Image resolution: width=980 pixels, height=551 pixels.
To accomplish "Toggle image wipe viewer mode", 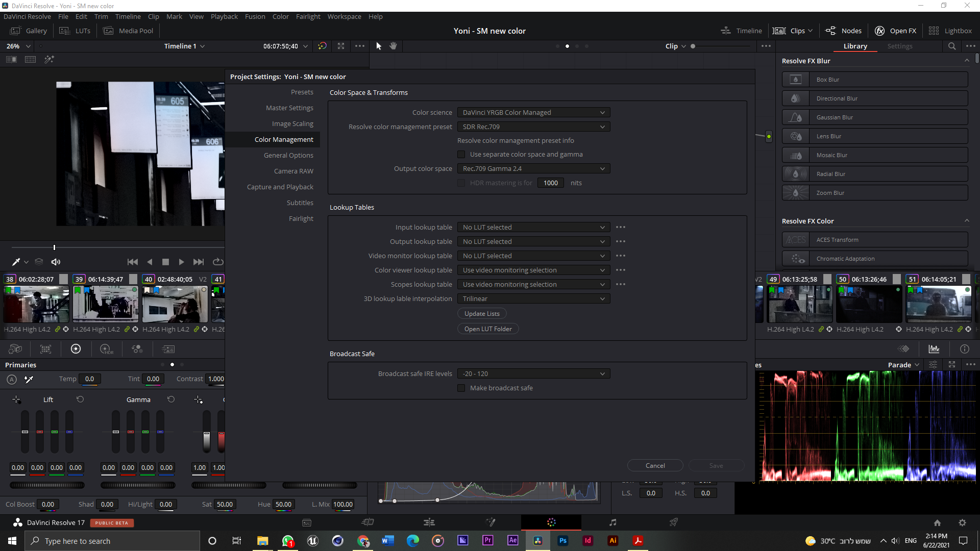I will coord(11,60).
